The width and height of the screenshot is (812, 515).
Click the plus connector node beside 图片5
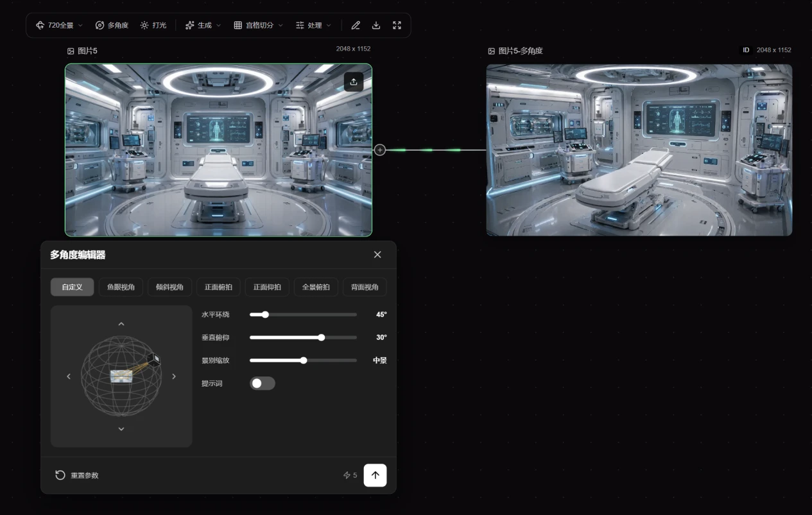point(380,150)
